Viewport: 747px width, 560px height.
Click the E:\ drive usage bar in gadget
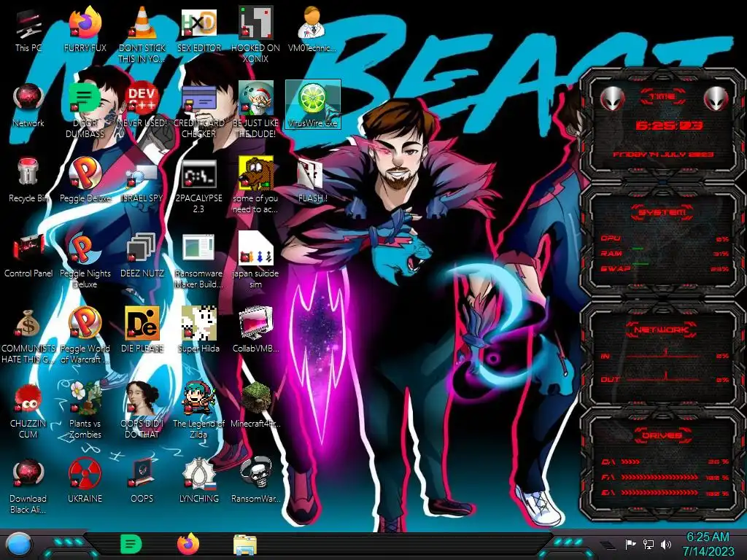tap(665, 493)
